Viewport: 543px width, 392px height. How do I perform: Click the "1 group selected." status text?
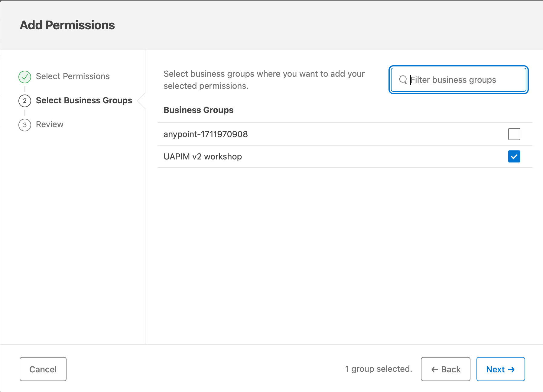379,369
